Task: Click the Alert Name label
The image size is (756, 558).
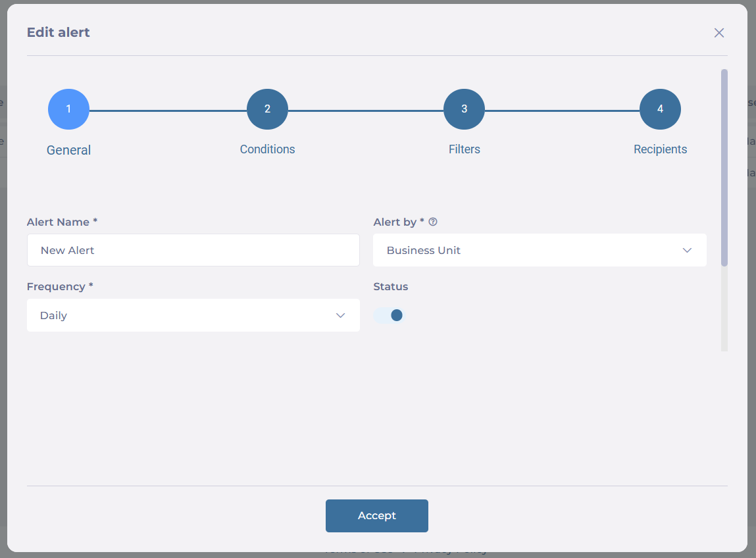Action: pyautogui.click(x=62, y=222)
